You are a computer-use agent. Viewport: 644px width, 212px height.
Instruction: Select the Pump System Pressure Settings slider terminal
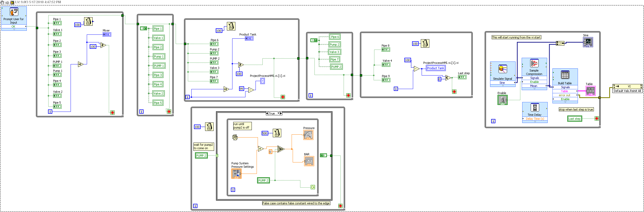[236, 174]
